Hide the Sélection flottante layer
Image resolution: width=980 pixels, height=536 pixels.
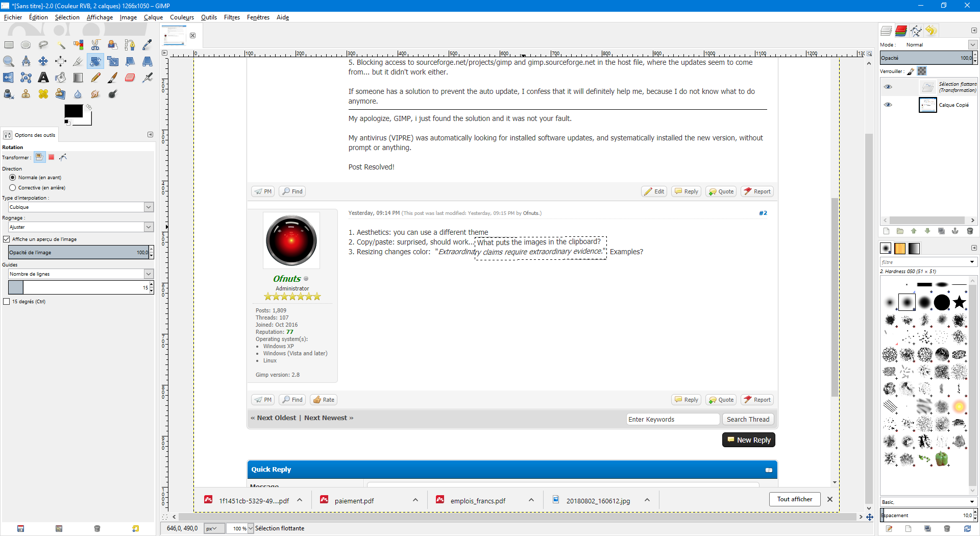[888, 87]
